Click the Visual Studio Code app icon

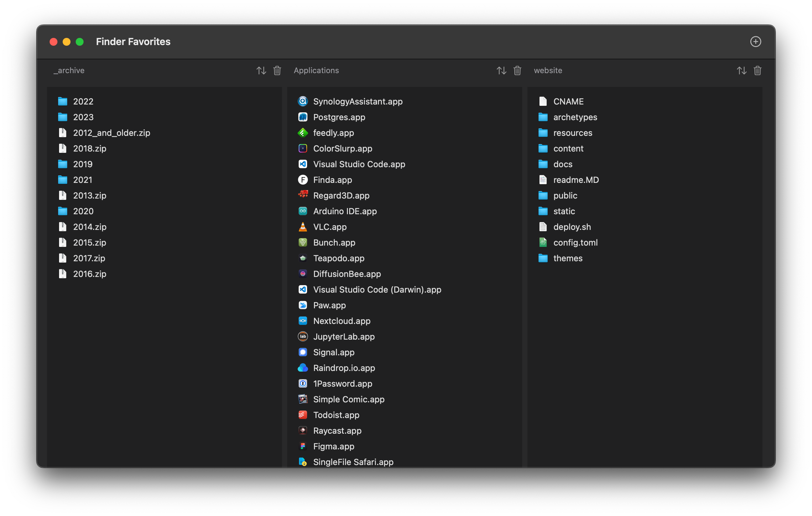[x=303, y=164]
